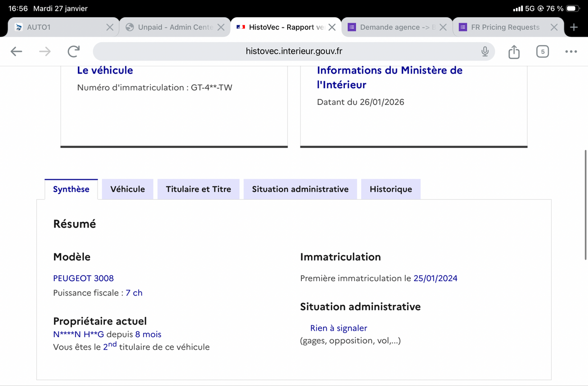Switch to the Demande agence browser tab

pos(390,27)
